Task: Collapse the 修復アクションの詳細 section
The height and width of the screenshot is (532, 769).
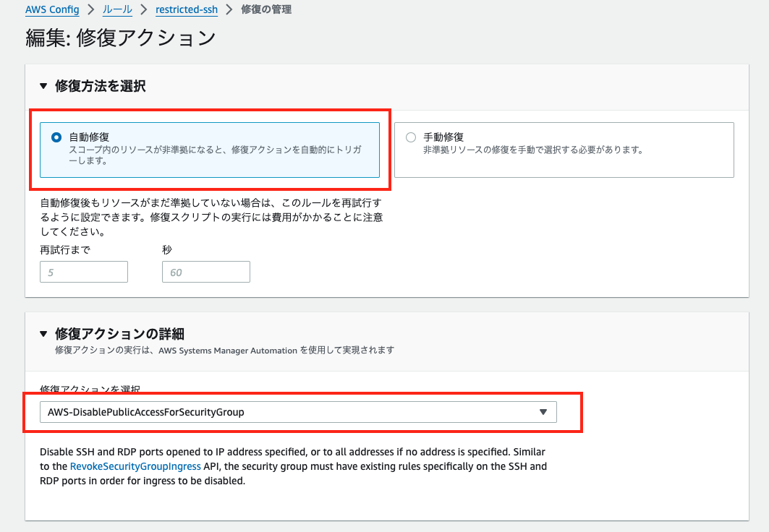Action: [43, 334]
